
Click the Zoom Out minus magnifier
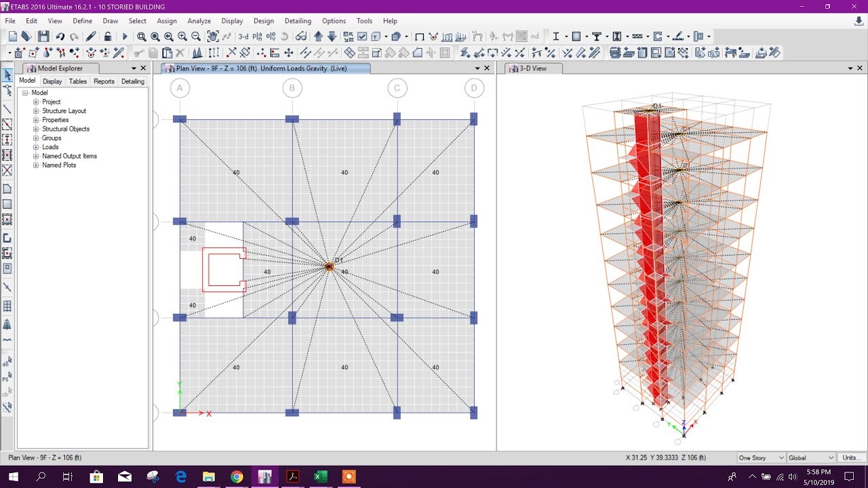[196, 37]
